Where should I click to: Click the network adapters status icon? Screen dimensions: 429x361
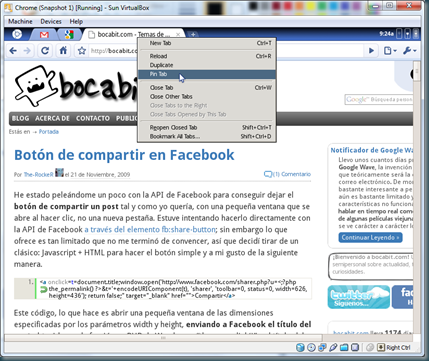[322, 348]
